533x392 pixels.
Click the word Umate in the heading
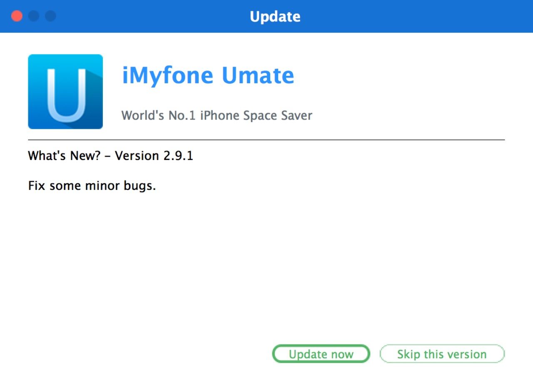tap(258, 75)
